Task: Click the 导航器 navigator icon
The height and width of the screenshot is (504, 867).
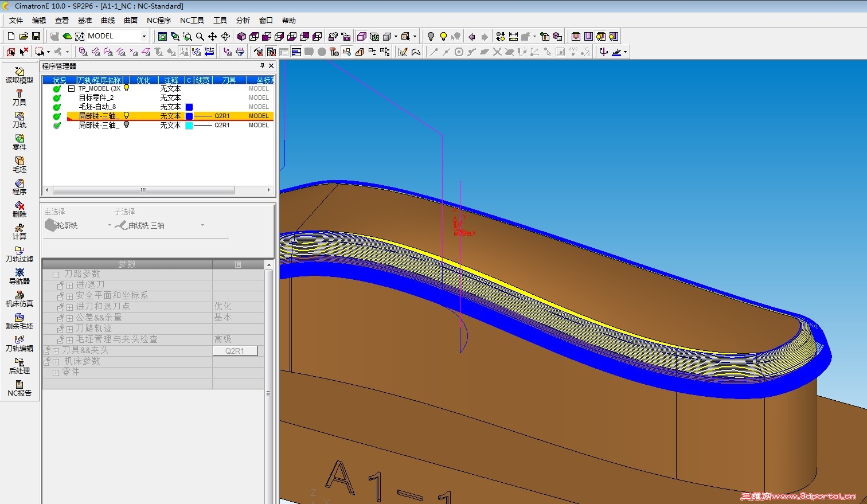Action: [x=19, y=276]
